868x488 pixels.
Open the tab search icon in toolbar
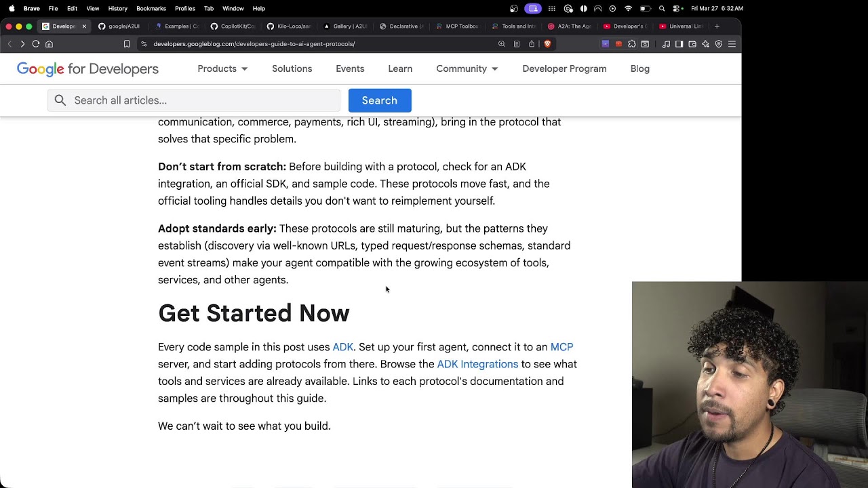click(x=645, y=44)
